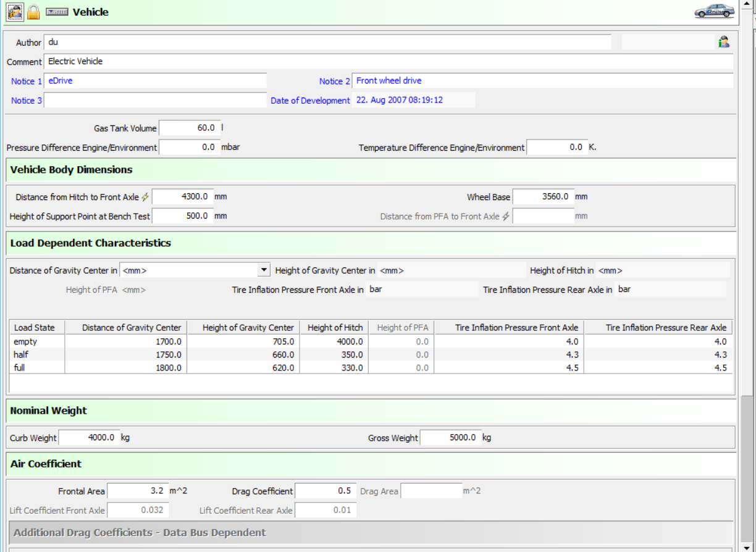756x552 pixels.
Task: Click the Notice 2 blue label
Action: coord(334,81)
